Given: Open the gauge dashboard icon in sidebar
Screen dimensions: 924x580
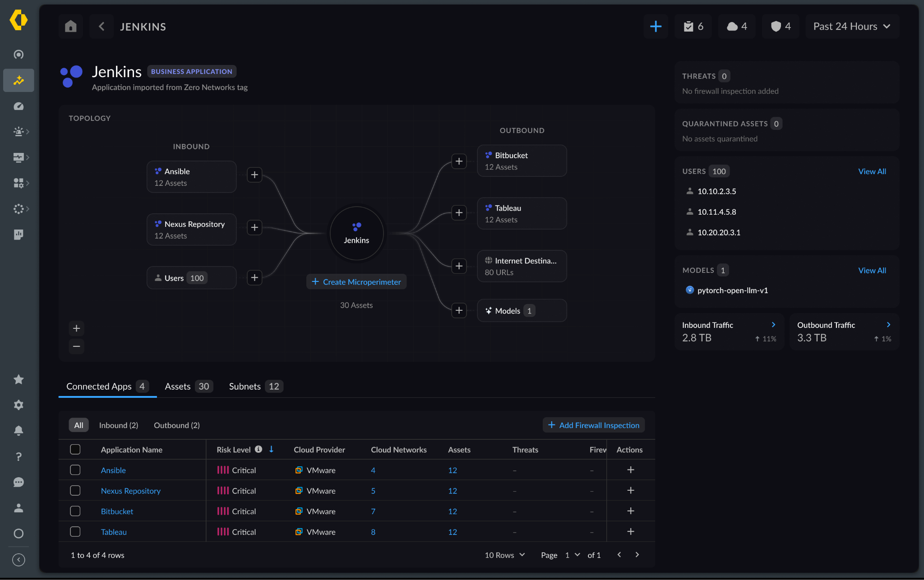Looking at the screenshot, I should [x=18, y=106].
